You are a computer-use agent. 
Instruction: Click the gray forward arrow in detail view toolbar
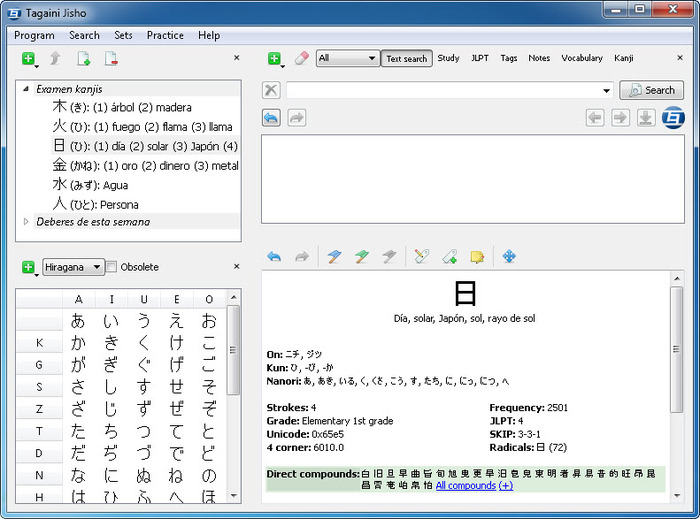(x=302, y=256)
